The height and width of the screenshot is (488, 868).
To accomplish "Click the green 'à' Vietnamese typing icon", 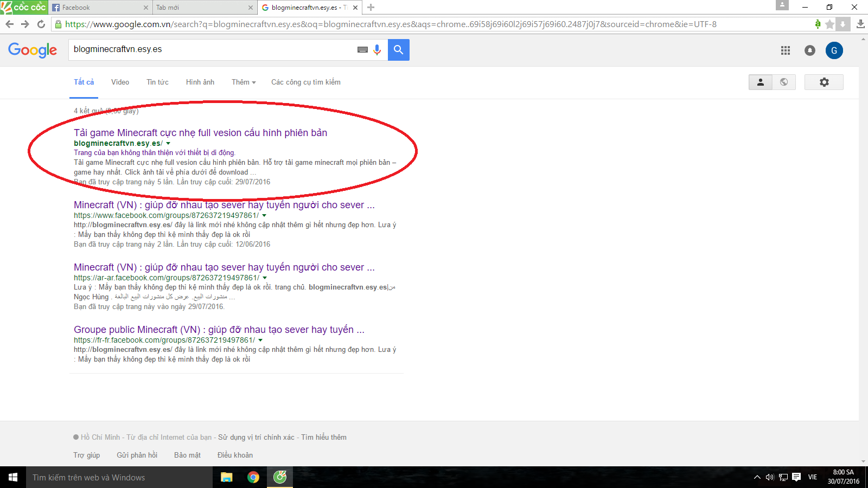I will (818, 24).
